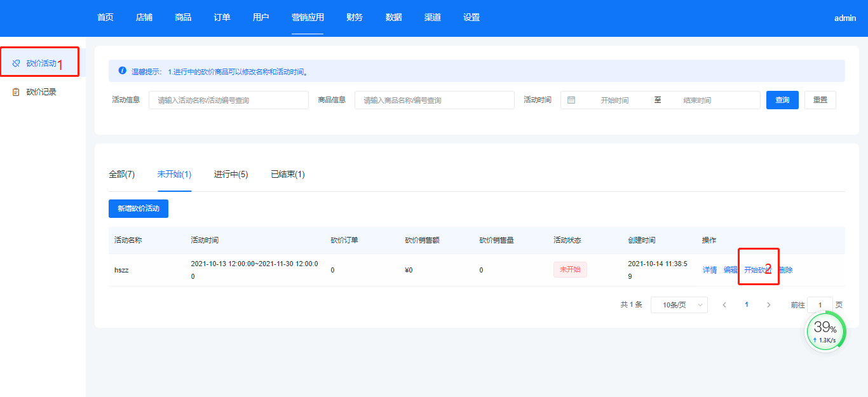This screenshot has height=397, width=868.
Task: Go to next page with right arrow
Action: coord(768,305)
